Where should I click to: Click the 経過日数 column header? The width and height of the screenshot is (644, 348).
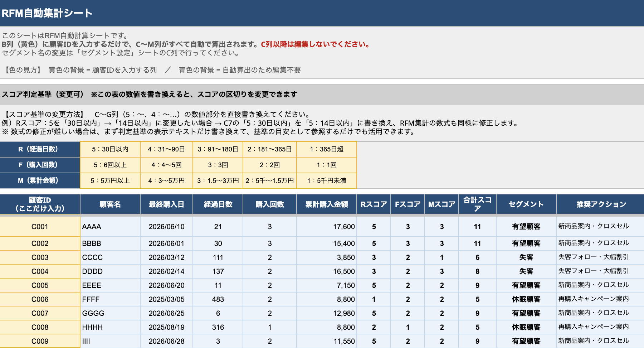[218, 204]
